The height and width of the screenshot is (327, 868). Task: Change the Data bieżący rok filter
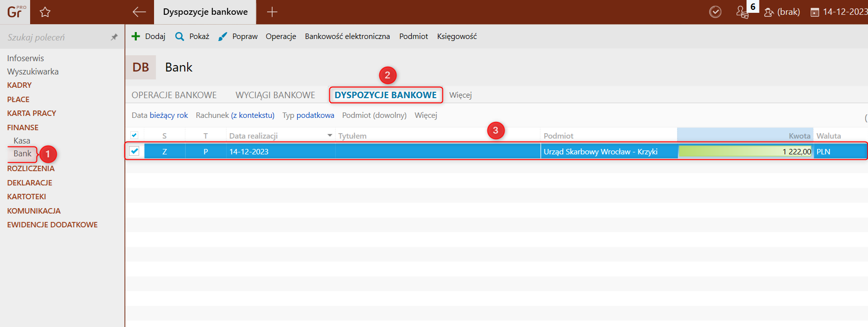coord(159,115)
